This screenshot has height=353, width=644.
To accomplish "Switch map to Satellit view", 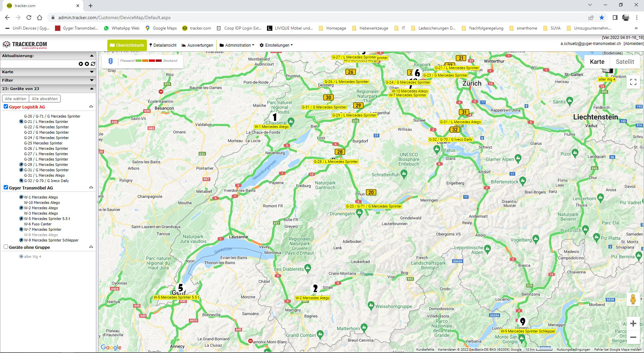I will (x=625, y=62).
